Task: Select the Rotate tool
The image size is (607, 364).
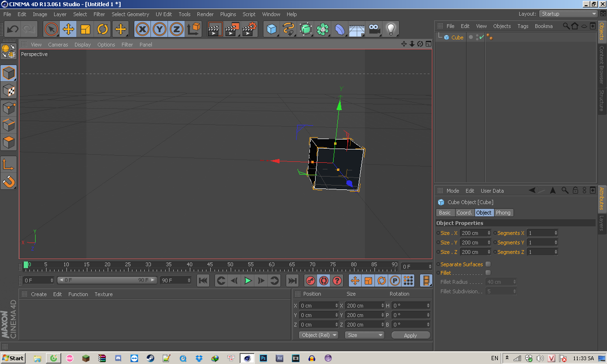Action: 103,29
